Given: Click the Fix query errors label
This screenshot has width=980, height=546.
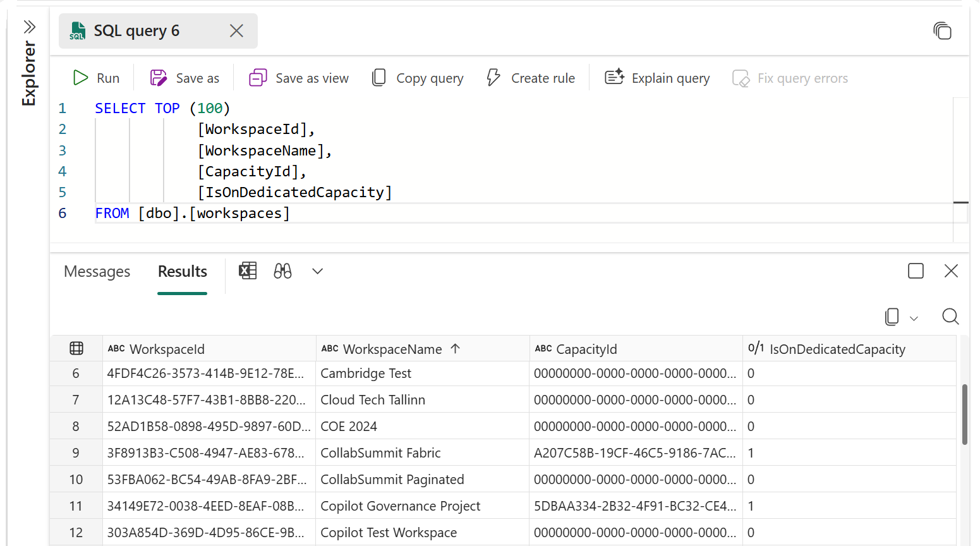Looking at the screenshot, I should point(802,78).
